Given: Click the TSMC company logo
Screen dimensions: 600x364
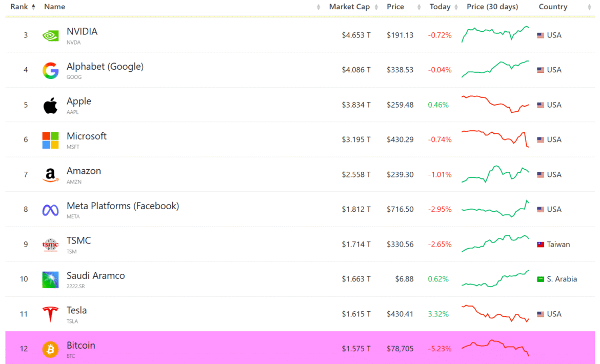Looking at the screenshot, I should 50,244.
